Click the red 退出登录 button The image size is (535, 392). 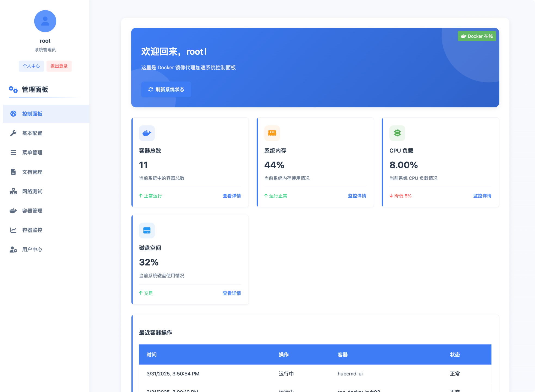point(59,66)
